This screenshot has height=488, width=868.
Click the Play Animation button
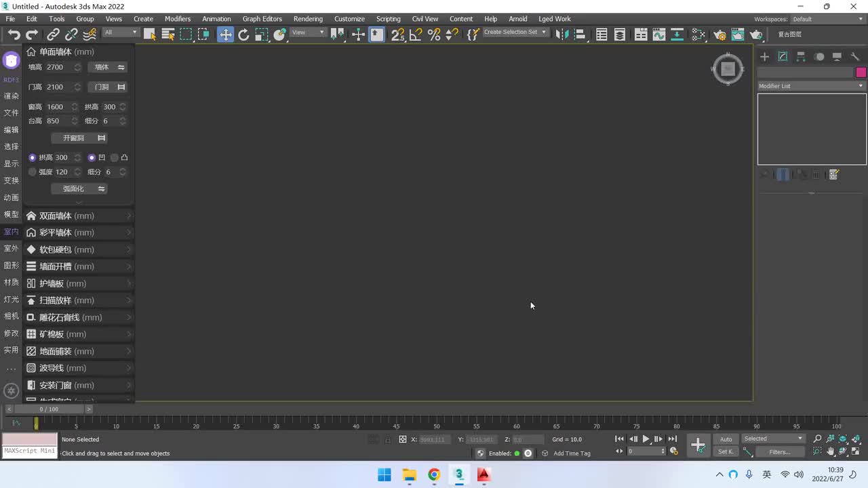(x=646, y=439)
